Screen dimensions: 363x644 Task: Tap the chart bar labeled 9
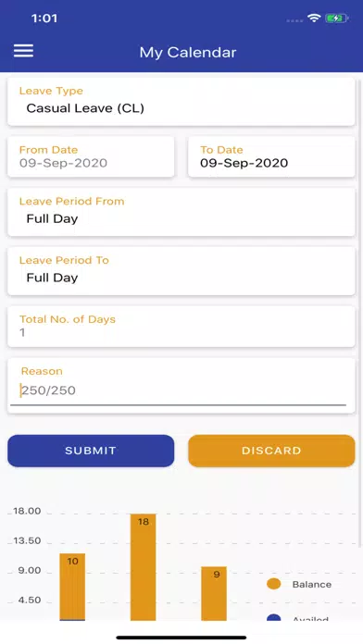(214, 593)
